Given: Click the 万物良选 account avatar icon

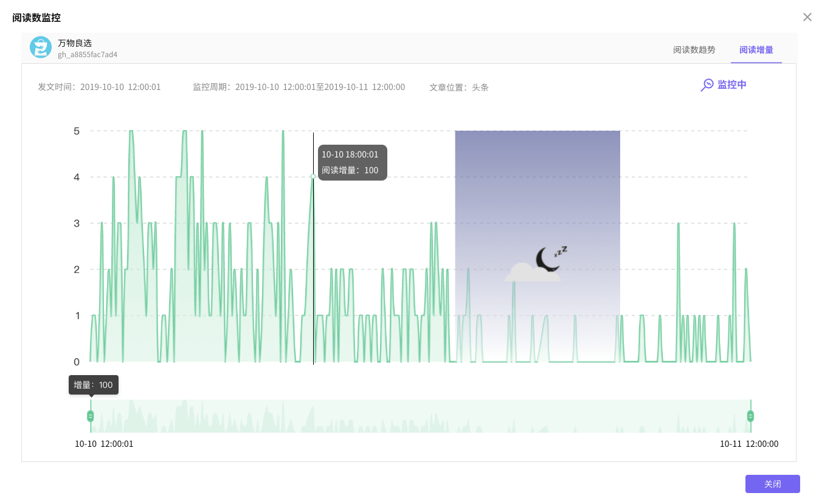Looking at the screenshot, I should coord(41,47).
